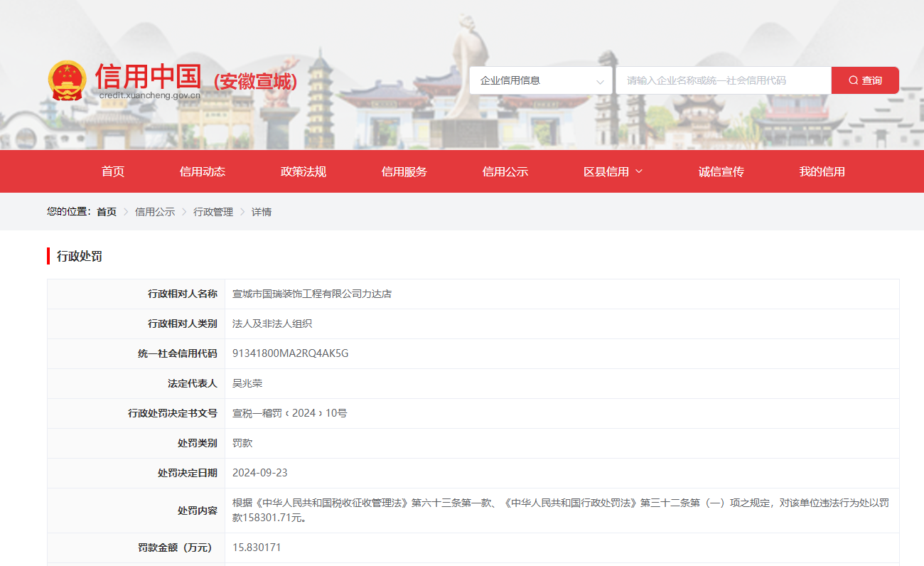The width and height of the screenshot is (924, 566).
Task: Go to 诚信宣传 in the navigation bar
Action: click(720, 171)
